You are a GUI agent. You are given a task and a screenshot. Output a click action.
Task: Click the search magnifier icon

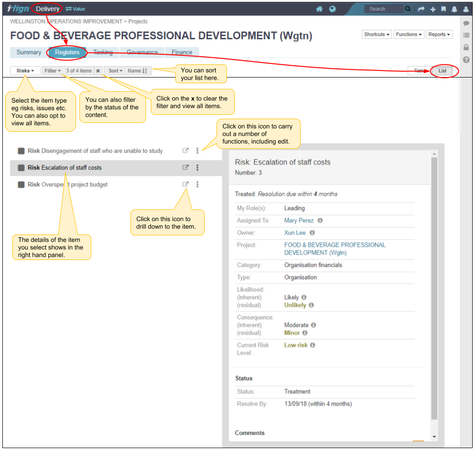click(x=408, y=9)
